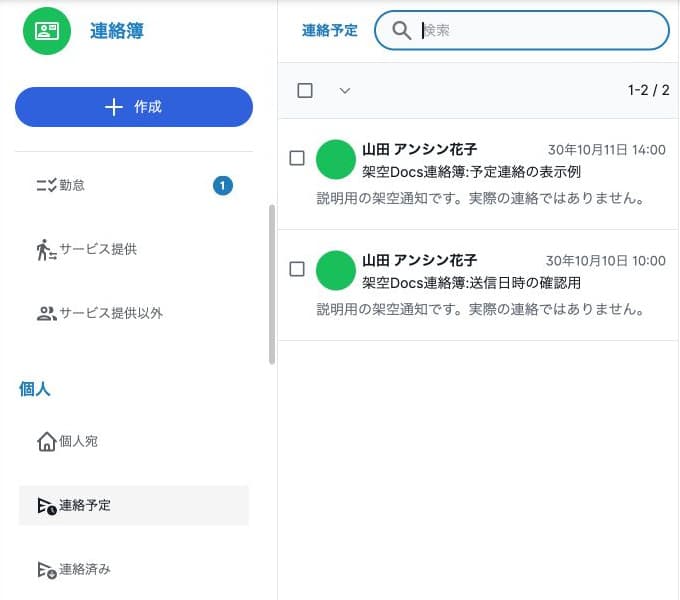Select the 連絡予定 sidebar item
The width and height of the screenshot is (680, 600).
click(134, 505)
